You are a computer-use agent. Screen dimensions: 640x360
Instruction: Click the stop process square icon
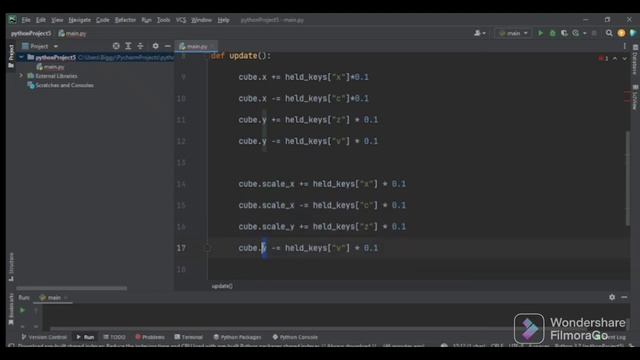(594, 33)
